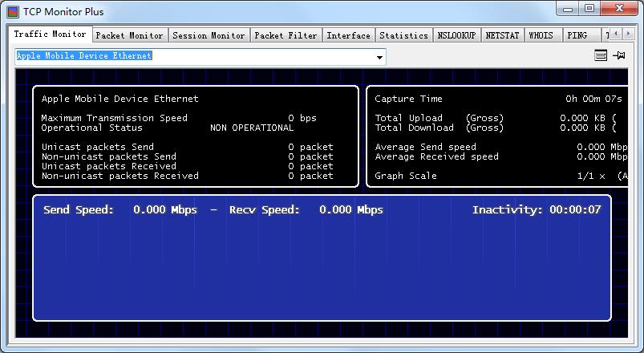Select the Interface tab
Viewport: 644px width, 353px height.
349,35
